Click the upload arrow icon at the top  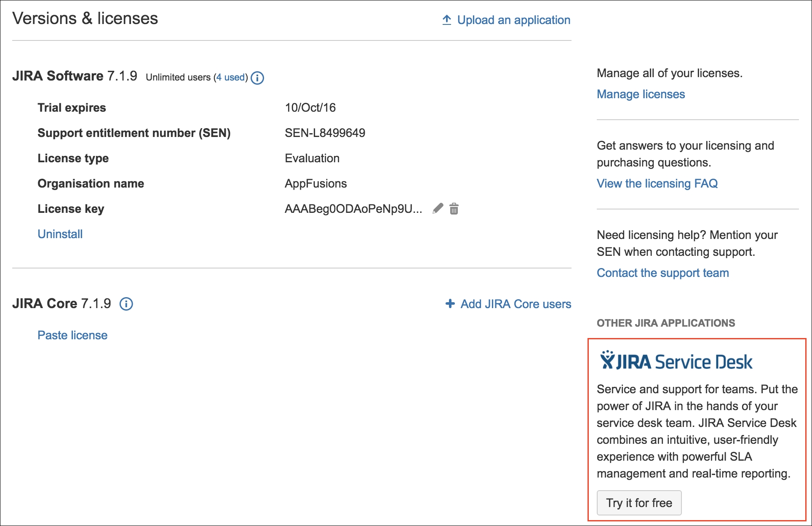point(447,20)
